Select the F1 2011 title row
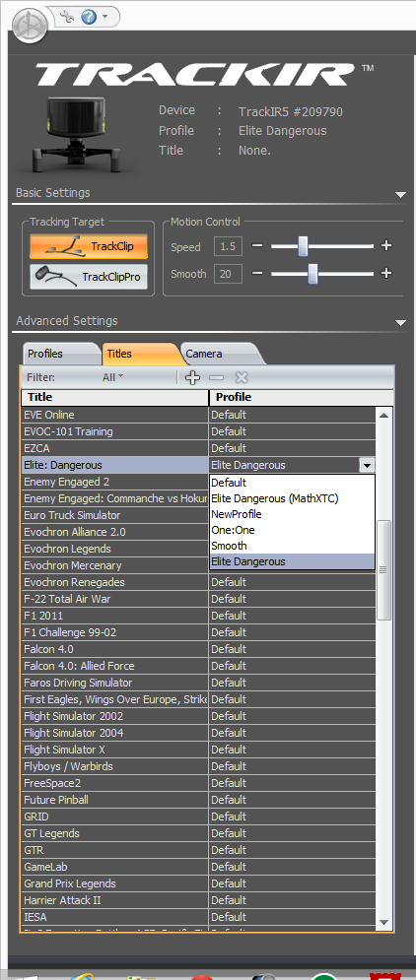Image resolution: width=416 pixels, height=980 pixels. 114,616
